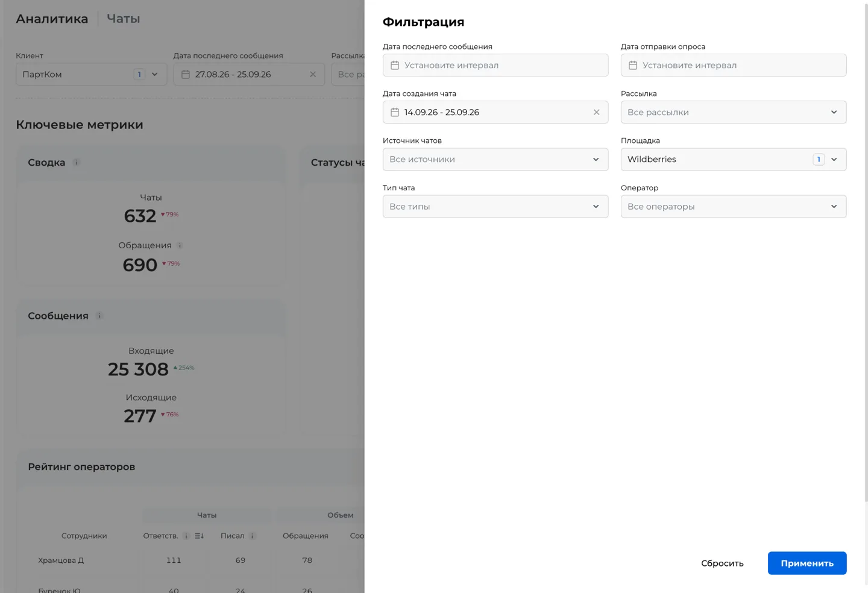Click the Применить button

click(x=807, y=563)
